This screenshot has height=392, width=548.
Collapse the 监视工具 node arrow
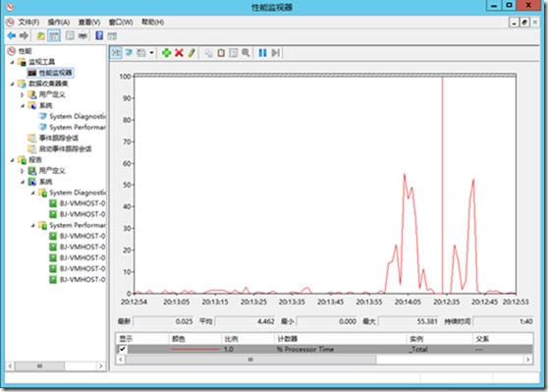pyautogui.click(x=13, y=62)
